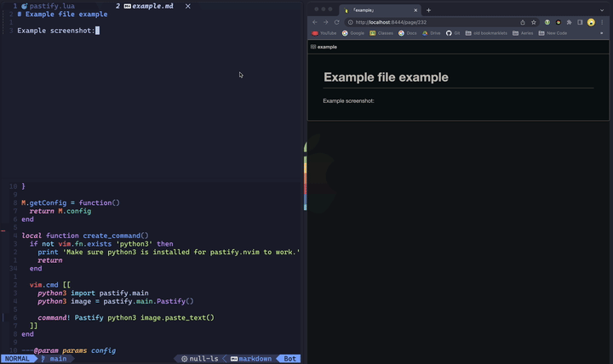The width and height of the screenshot is (613, 364).
Task: Close the example browser tab
Action: tap(415, 10)
